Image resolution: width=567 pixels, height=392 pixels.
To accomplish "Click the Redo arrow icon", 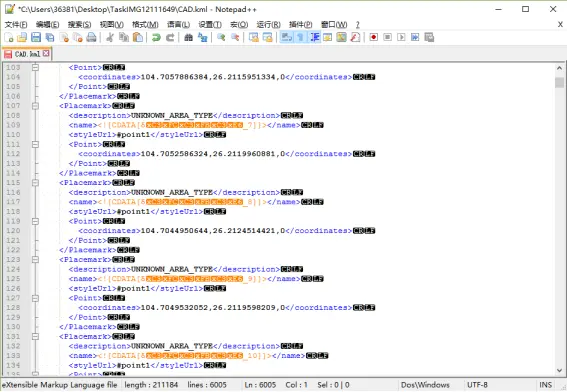I will (170, 37).
